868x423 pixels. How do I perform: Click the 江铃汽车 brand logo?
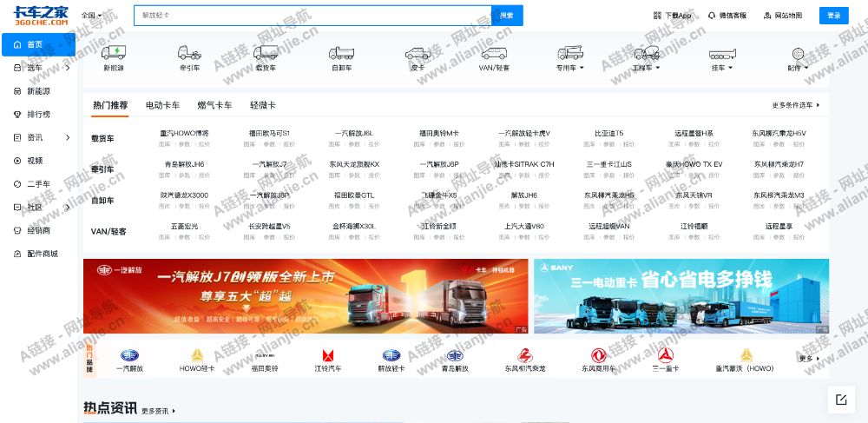click(x=328, y=355)
